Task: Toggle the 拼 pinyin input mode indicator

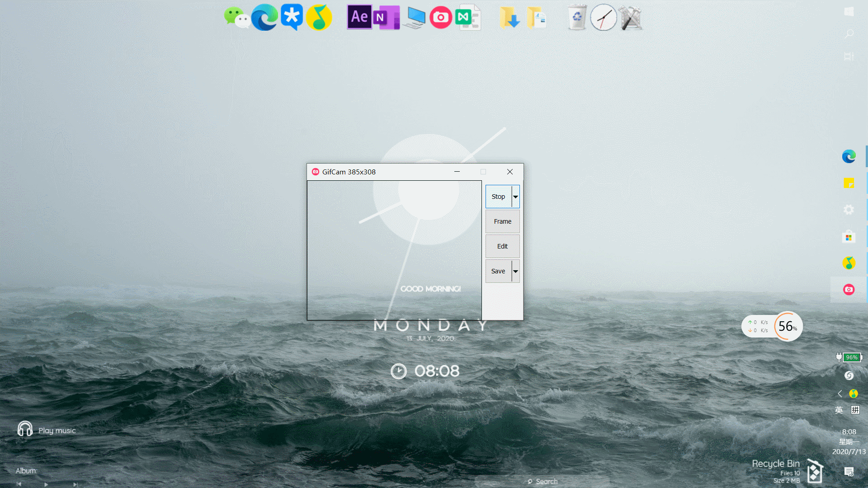Action: (855, 410)
